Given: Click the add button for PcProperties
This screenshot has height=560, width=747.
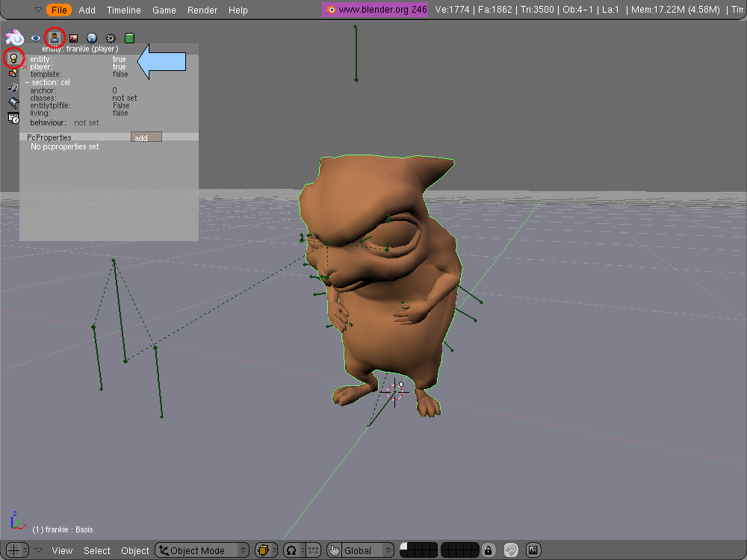Looking at the screenshot, I should [146, 137].
